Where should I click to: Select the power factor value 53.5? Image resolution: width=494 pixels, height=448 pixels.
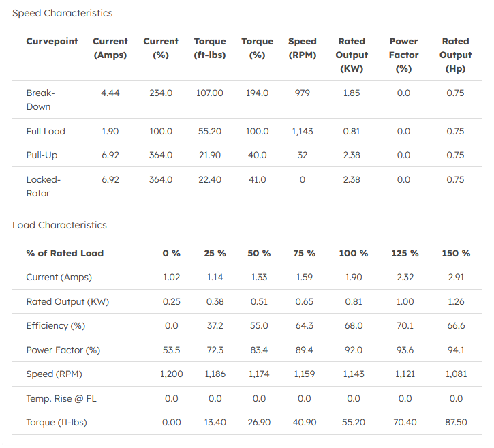pyautogui.click(x=172, y=350)
